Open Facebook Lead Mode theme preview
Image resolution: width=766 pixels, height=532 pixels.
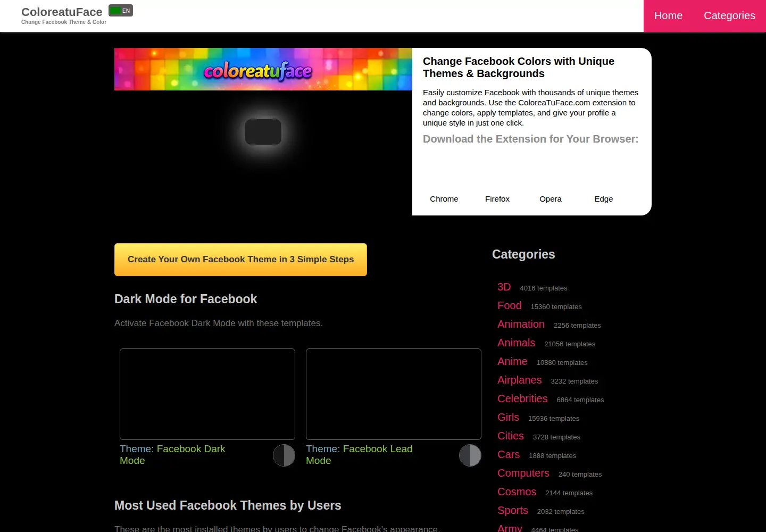coord(394,394)
